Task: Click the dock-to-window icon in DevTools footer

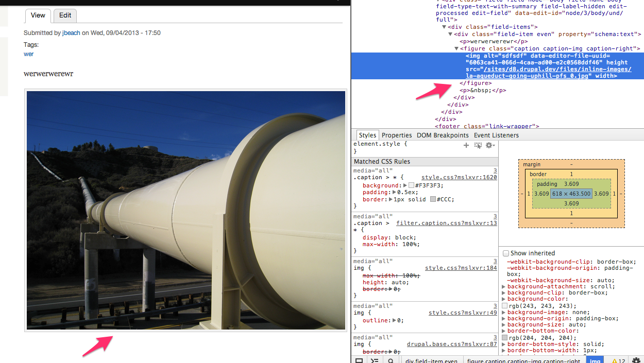Action: 359,360
